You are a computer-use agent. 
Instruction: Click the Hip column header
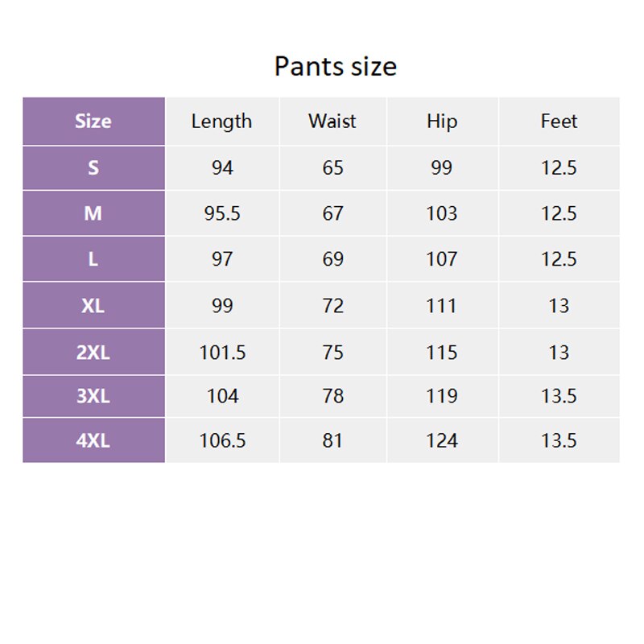point(442,122)
